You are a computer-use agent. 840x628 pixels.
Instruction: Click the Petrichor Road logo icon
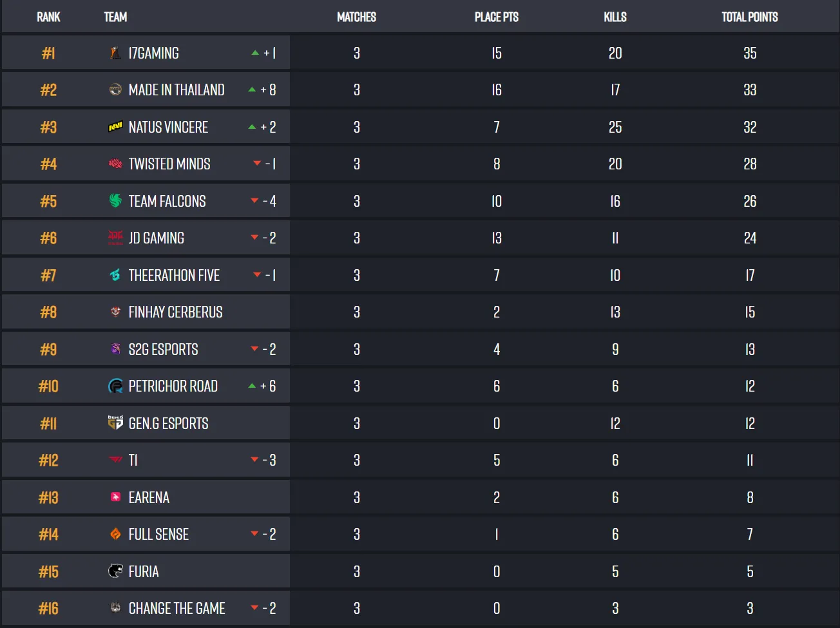(115, 386)
